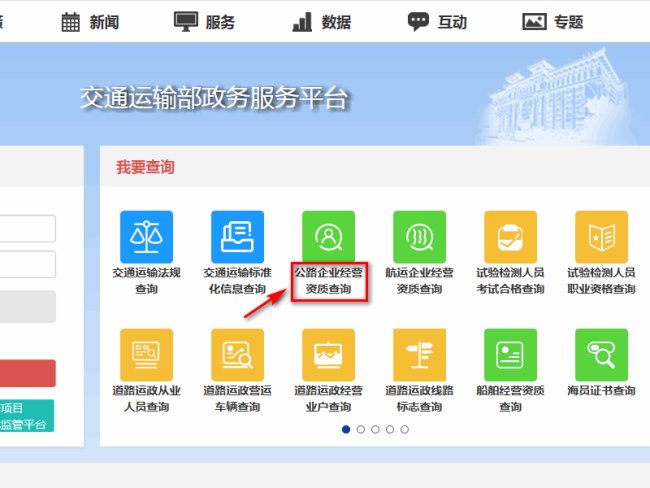Click the calendar icon beside 新闻
Viewport: 650px width, 488px height.
coord(70,22)
